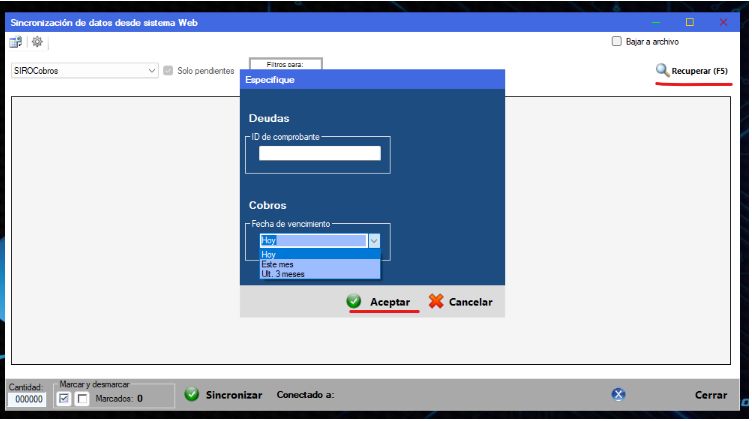
Task: Click the Recuperar (F5) button label
Action: [x=699, y=71]
